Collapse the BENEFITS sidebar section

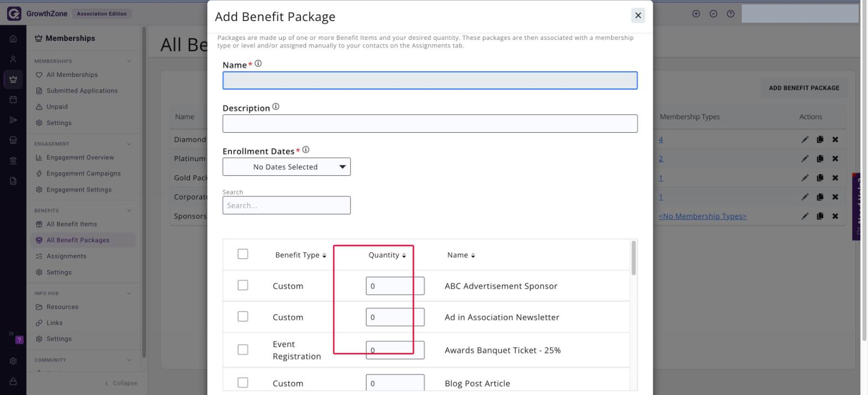tap(129, 211)
